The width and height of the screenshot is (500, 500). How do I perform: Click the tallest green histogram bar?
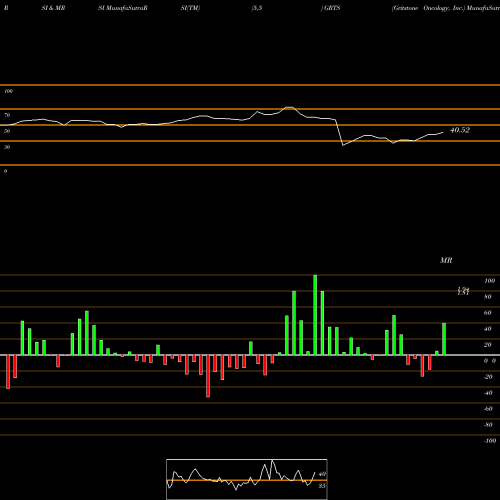tap(315, 315)
